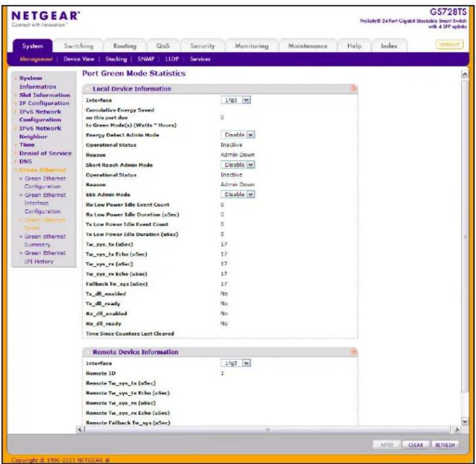Open Green Ethernet Detail link

45,224
